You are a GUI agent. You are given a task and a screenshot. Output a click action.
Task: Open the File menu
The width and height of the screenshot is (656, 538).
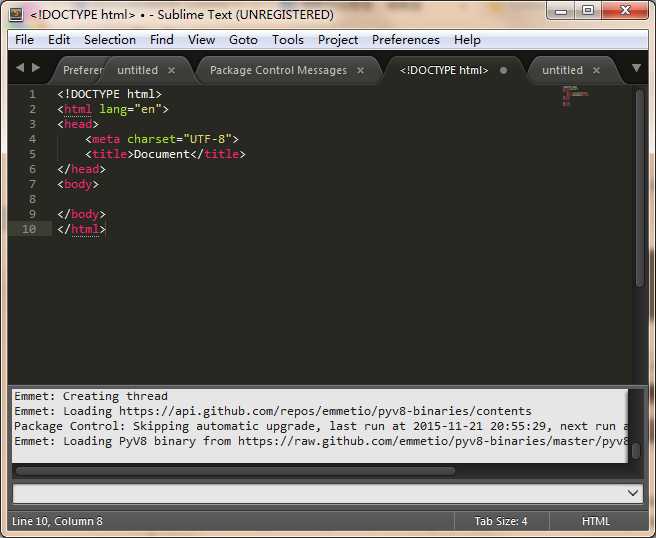click(x=24, y=40)
